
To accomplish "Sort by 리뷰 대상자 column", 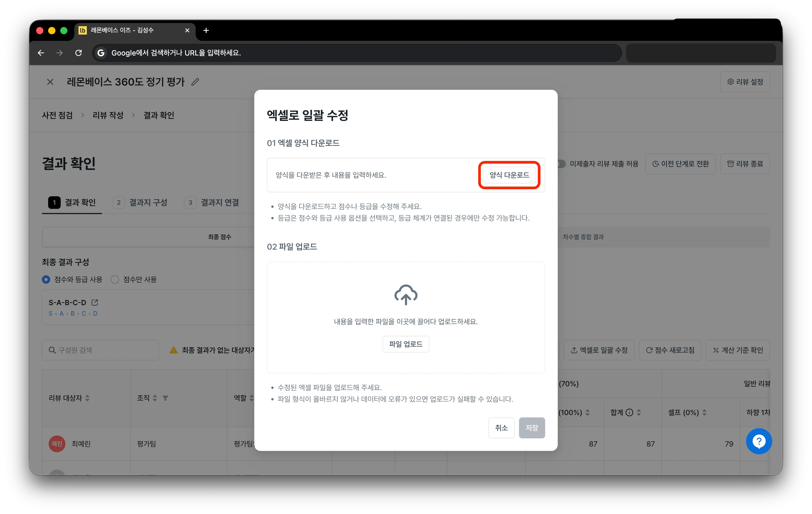I will 87,398.
